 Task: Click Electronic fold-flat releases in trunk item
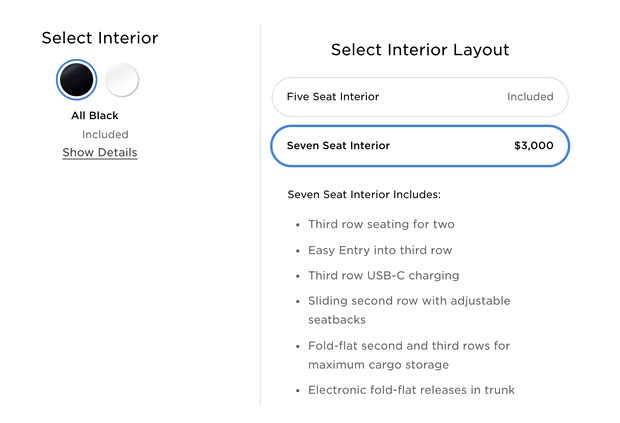coord(411,390)
